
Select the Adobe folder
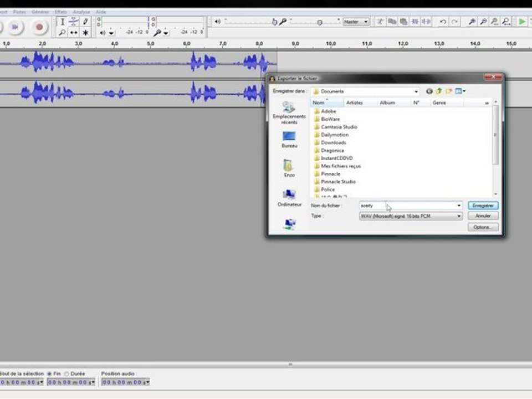point(325,111)
